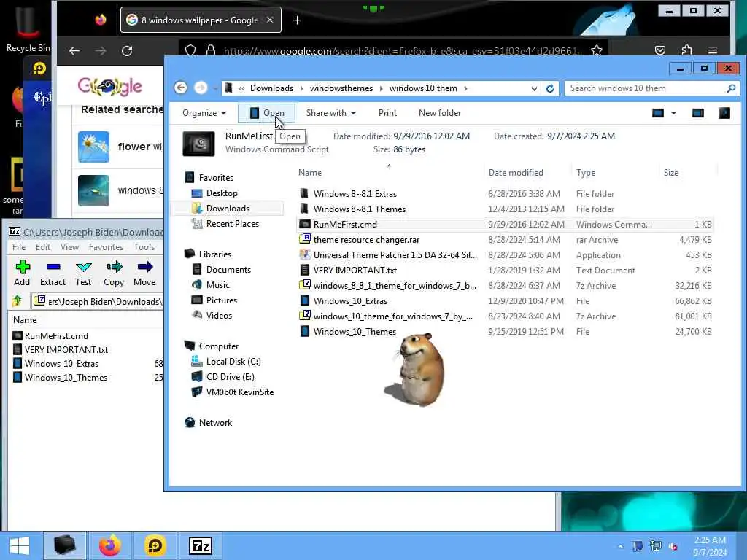Click flower related search thumbnail
The image size is (747, 560).
[x=93, y=147]
